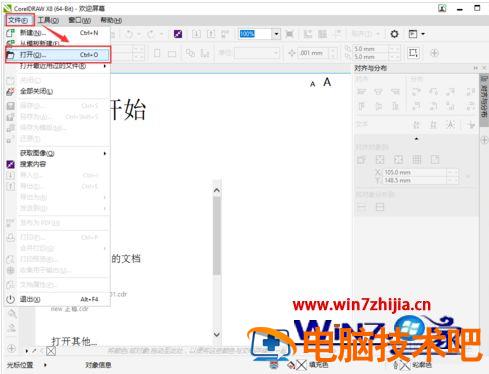This screenshot has height=374, width=489.
Task: Click the user account icon in title bar
Action: click(442, 8)
